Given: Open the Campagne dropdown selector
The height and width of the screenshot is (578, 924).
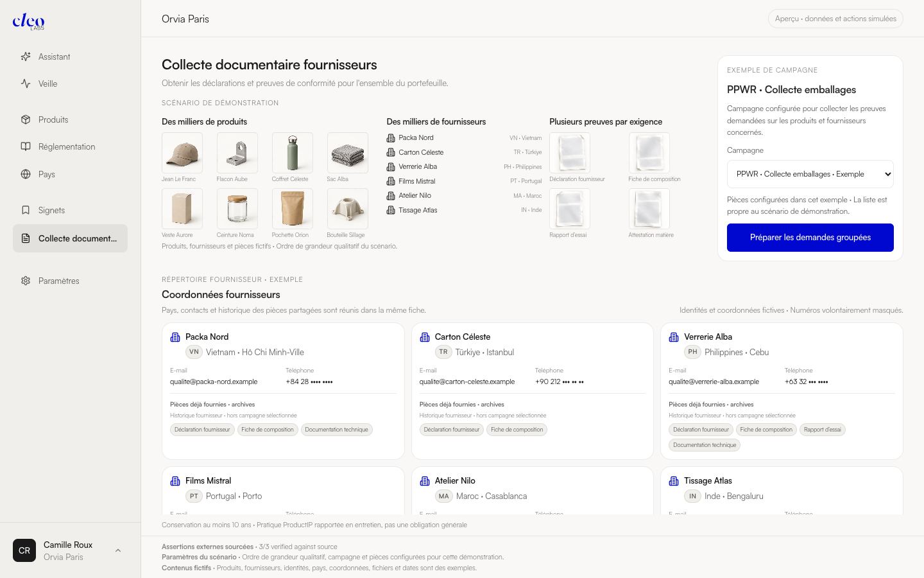Looking at the screenshot, I should [810, 174].
